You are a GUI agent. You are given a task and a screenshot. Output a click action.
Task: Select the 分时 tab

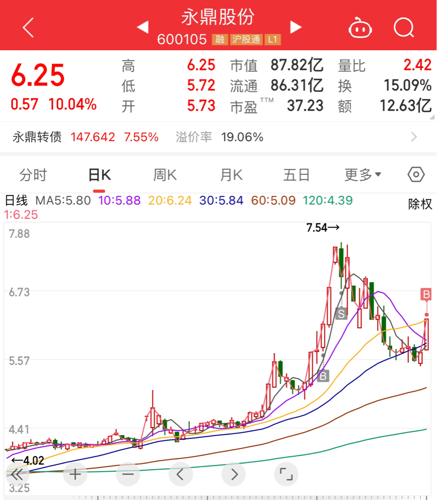33,175
